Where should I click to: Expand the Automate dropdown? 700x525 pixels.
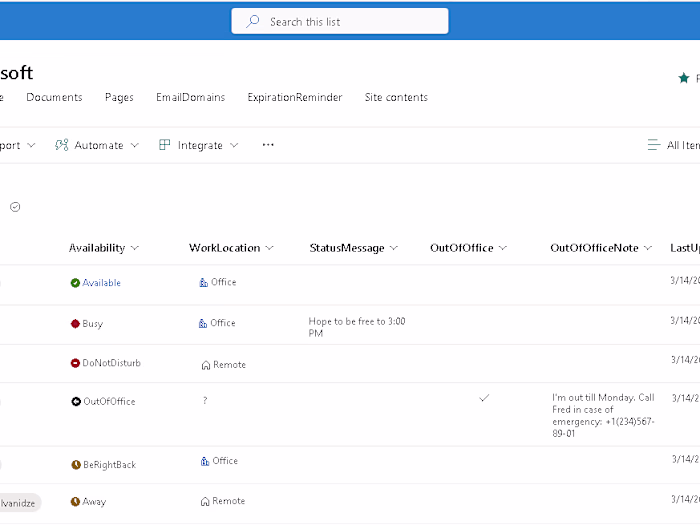(x=90, y=145)
